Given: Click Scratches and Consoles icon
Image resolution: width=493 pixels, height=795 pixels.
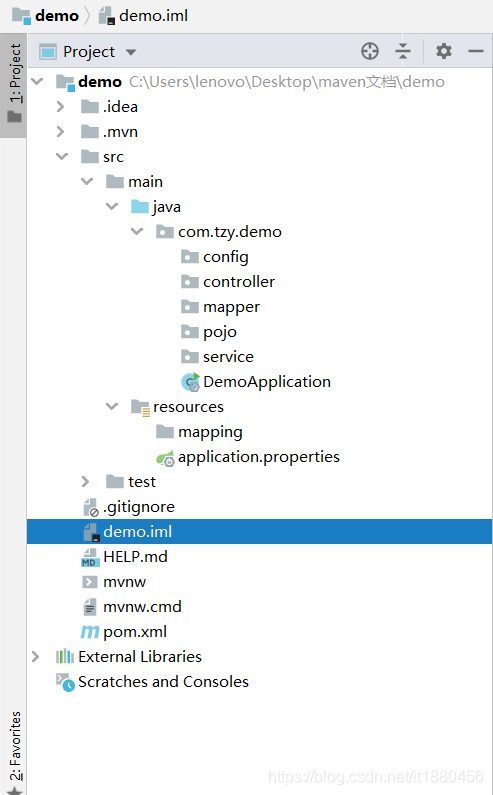Looking at the screenshot, I should click(65, 682).
